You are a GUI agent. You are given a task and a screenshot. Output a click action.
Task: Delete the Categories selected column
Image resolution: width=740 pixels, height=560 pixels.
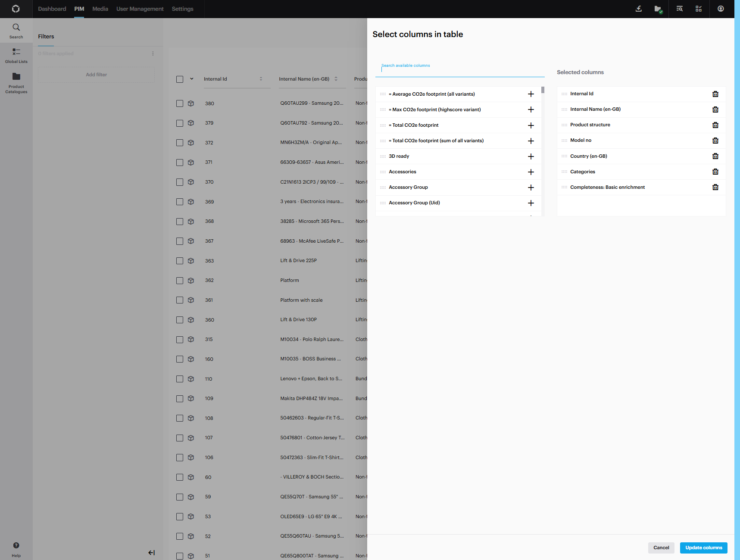[715, 172]
